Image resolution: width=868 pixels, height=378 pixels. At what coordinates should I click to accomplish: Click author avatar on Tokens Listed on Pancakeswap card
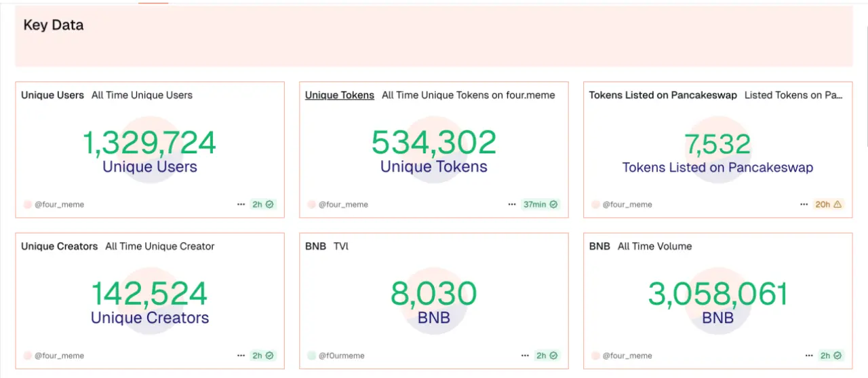(595, 204)
